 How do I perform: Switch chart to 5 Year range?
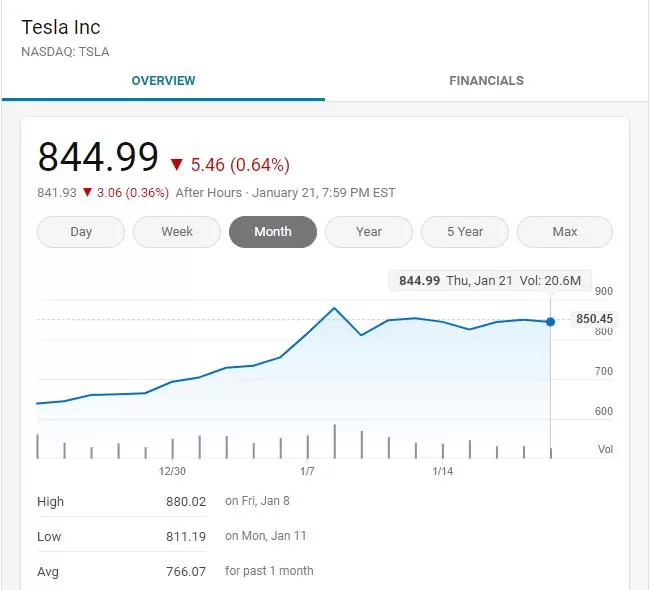[465, 231]
